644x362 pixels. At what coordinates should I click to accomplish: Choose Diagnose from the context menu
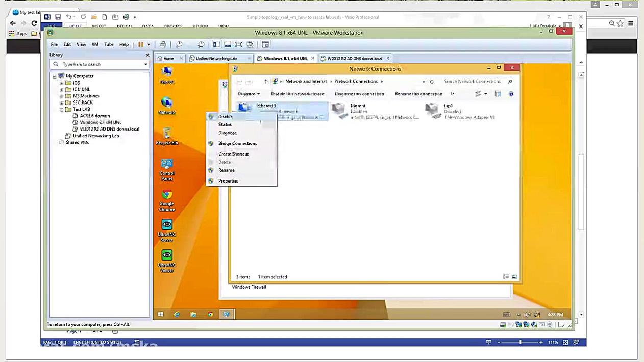click(241, 133)
